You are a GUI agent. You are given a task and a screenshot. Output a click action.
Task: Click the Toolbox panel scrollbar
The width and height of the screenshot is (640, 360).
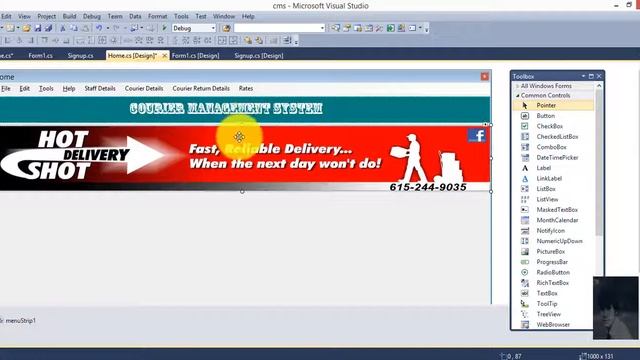tap(599, 163)
